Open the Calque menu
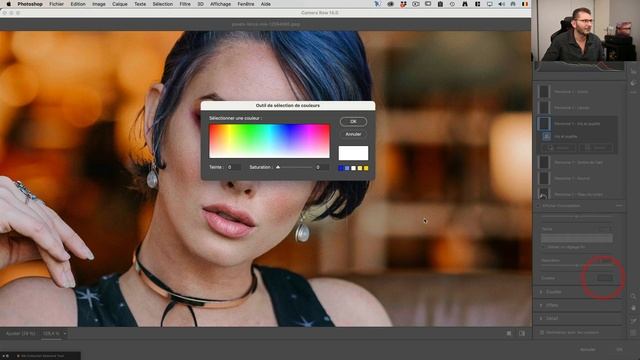640x360 pixels. (x=120, y=4)
